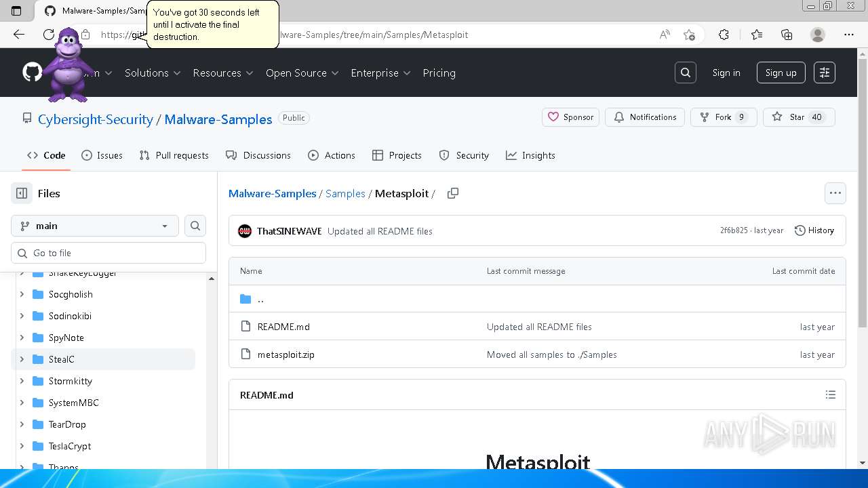Open GitHub search magnifier icon

point(686,73)
